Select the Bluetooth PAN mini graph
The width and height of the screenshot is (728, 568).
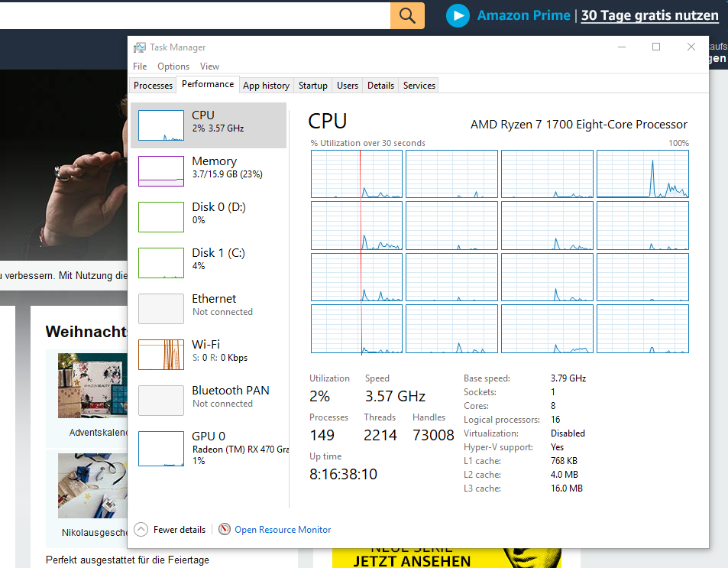pyautogui.click(x=161, y=401)
